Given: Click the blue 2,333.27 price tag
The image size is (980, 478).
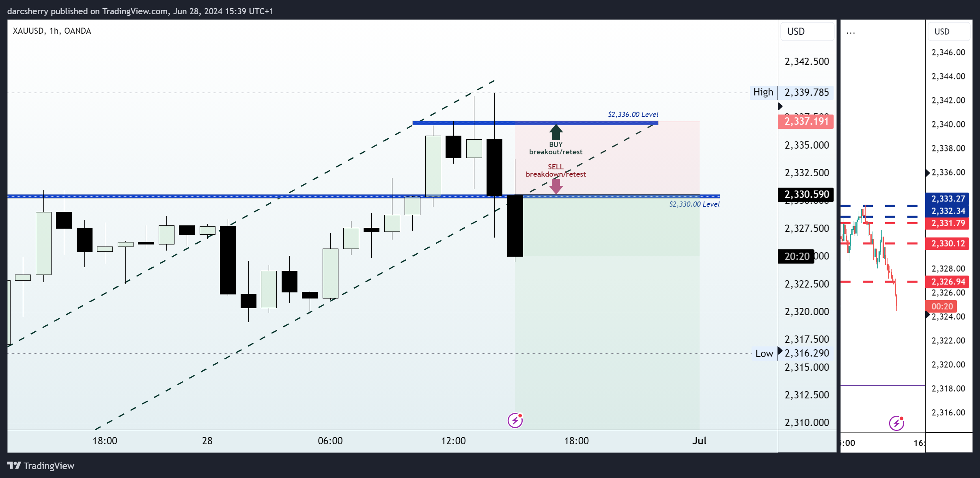Looking at the screenshot, I should (948, 199).
